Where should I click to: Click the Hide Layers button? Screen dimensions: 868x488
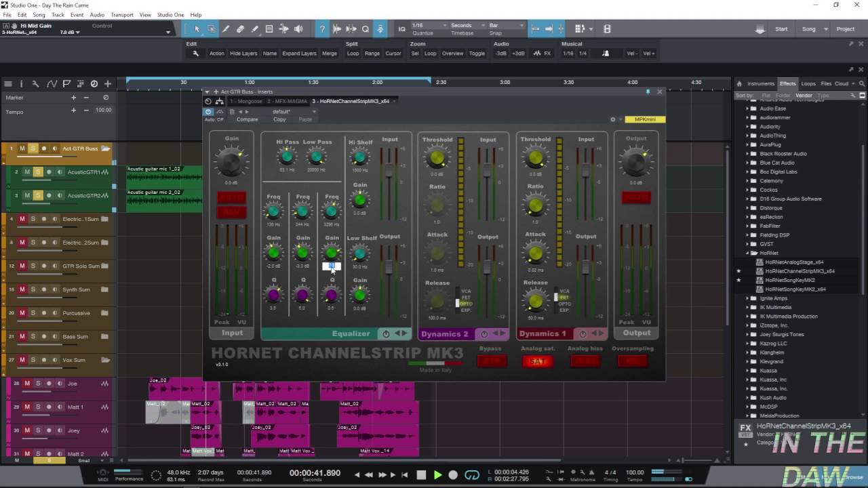click(x=243, y=54)
